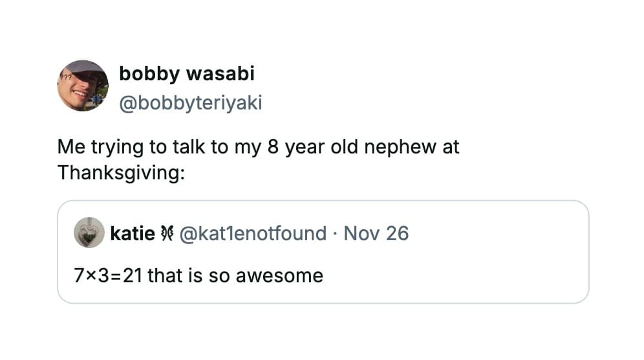Click the "7×3=21" equation text
Image resolution: width=644 pixels, height=360 pixels.
[108, 276]
